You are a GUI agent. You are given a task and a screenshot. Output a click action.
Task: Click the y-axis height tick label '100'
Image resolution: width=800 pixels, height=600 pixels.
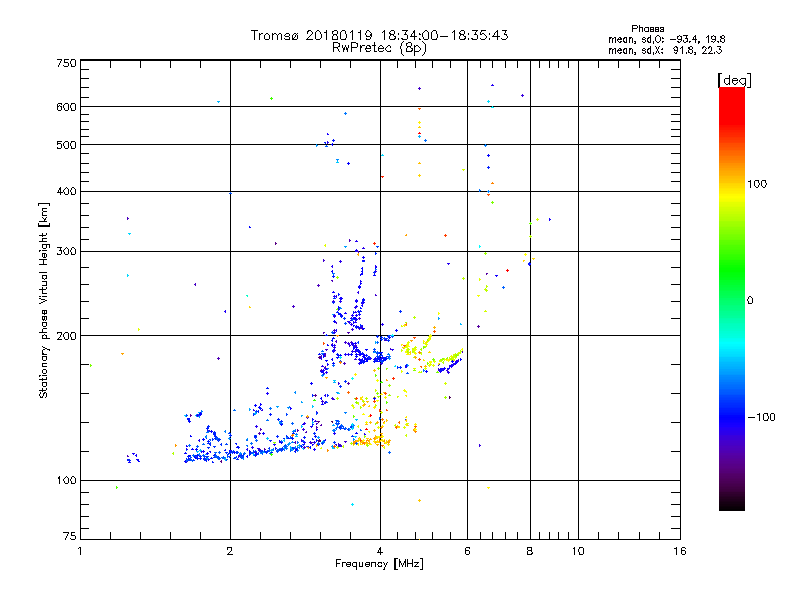tap(66, 481)
